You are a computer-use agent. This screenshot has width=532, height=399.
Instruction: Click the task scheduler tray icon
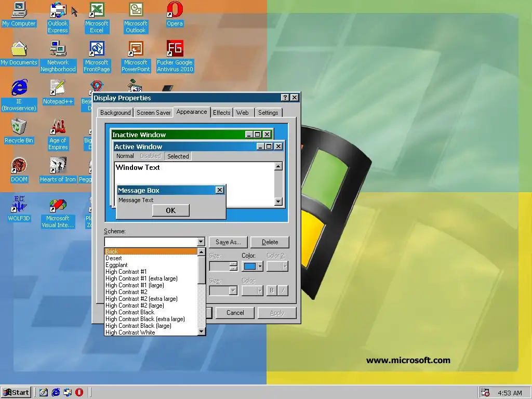pyautogui.click(x=485, y=393)
